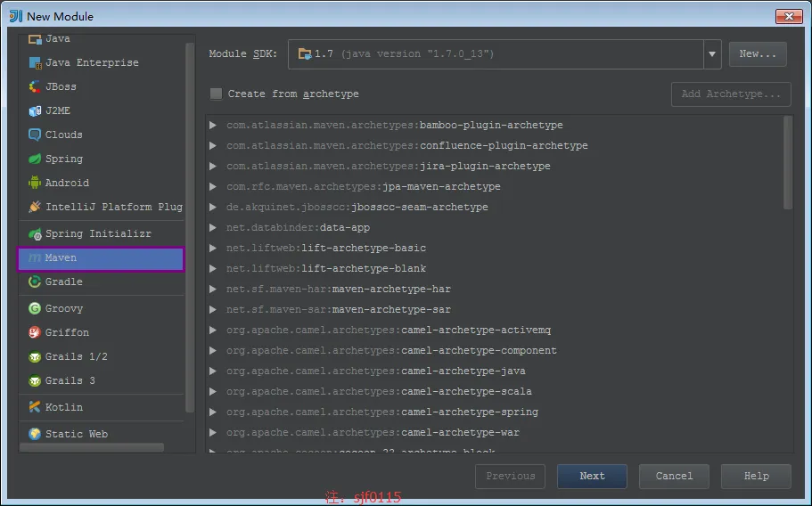This screenshot has width=812, height=506.
Task: Choose Spring Initializr in list
Action: [x=102, y=234]
